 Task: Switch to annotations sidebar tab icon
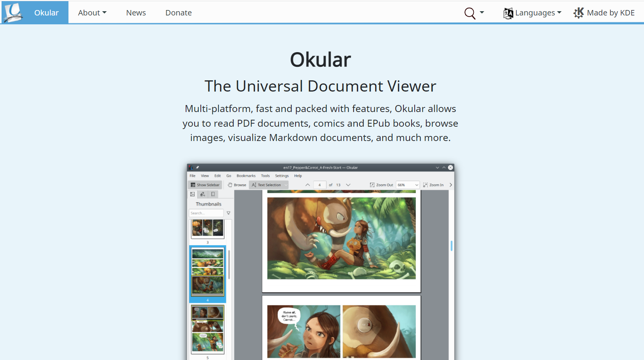202,194
